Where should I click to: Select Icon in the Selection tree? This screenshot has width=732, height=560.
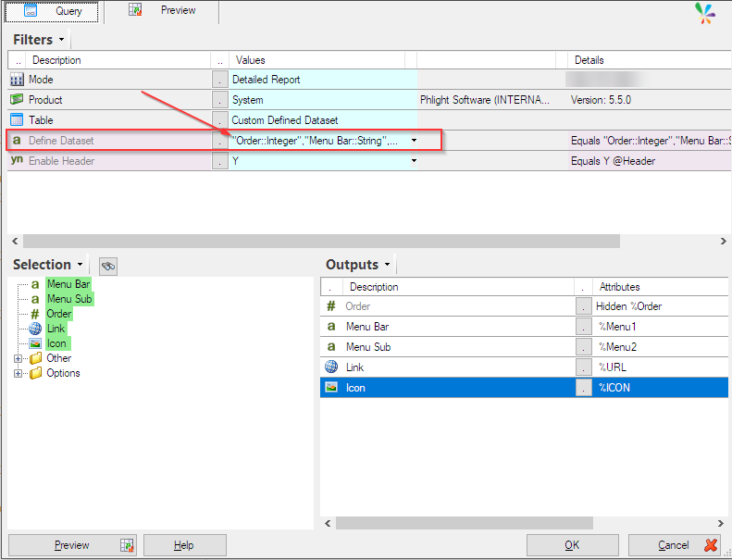tap(56, 343)
